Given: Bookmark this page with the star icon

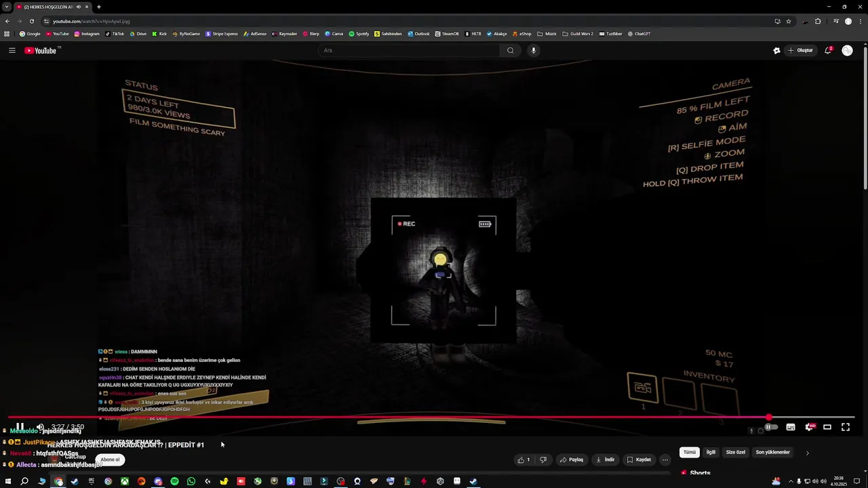Looking at the screenshot, I should (x=789, y=21).
